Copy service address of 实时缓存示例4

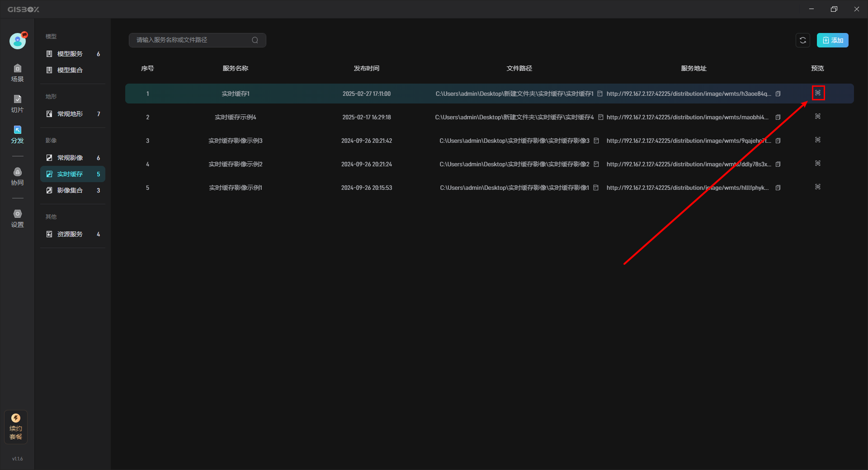point(778,117)
